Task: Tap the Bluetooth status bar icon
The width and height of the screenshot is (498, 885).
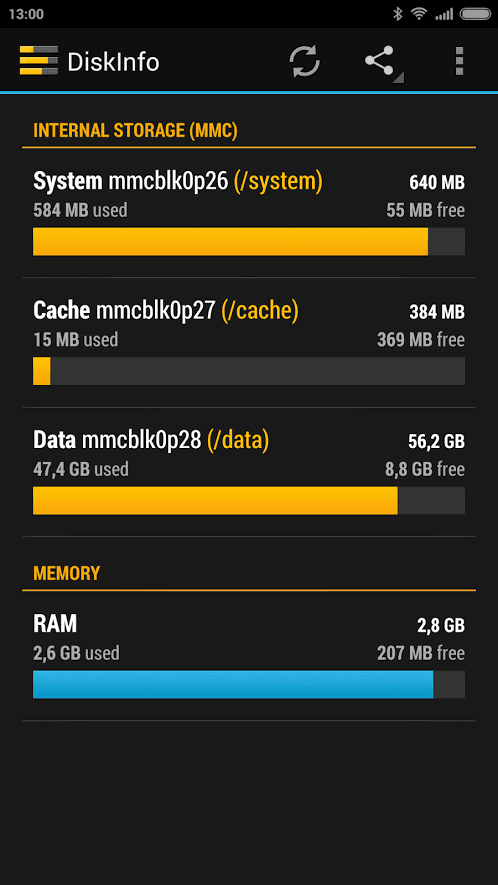Action: pos(397,14)
